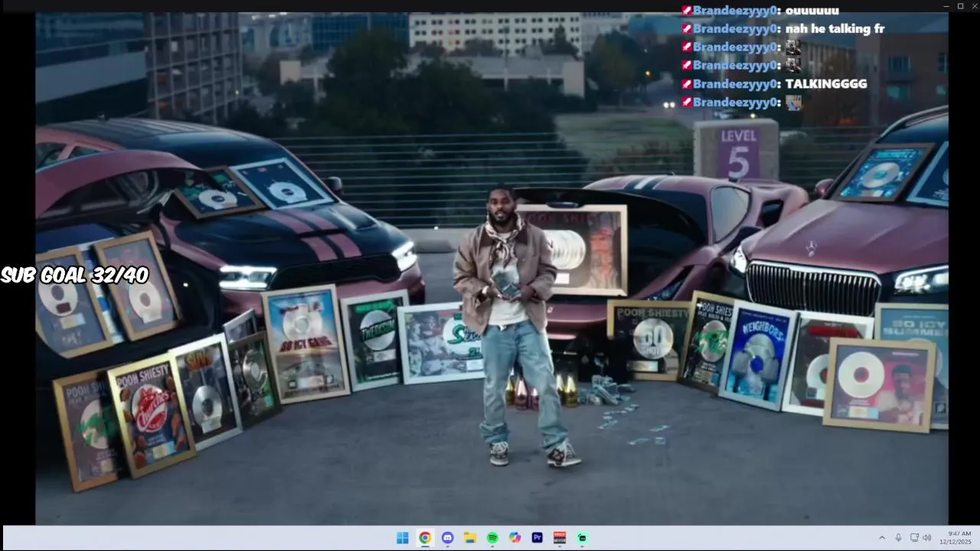Open the green robot icon app
The height and width of the screenshot is (551, 980).
[x=582, y=538]
